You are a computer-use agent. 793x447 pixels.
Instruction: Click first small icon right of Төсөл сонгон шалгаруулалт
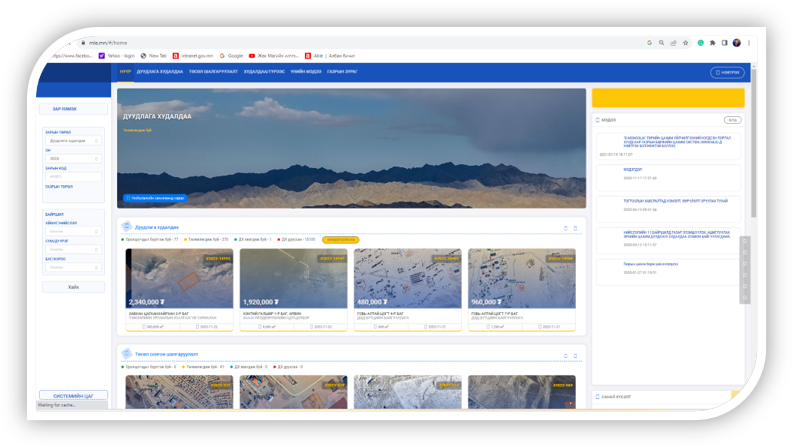[x=566, y=355]
